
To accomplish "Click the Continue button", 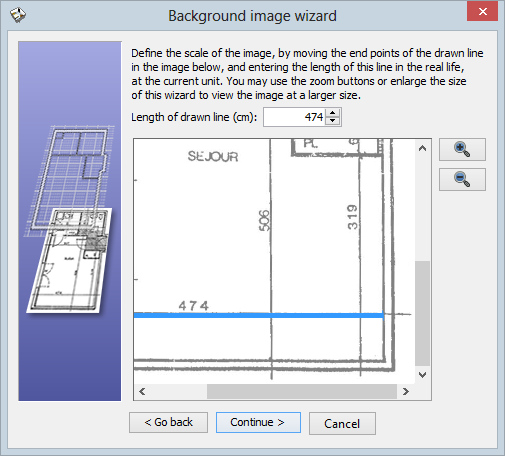I will 258,422.
